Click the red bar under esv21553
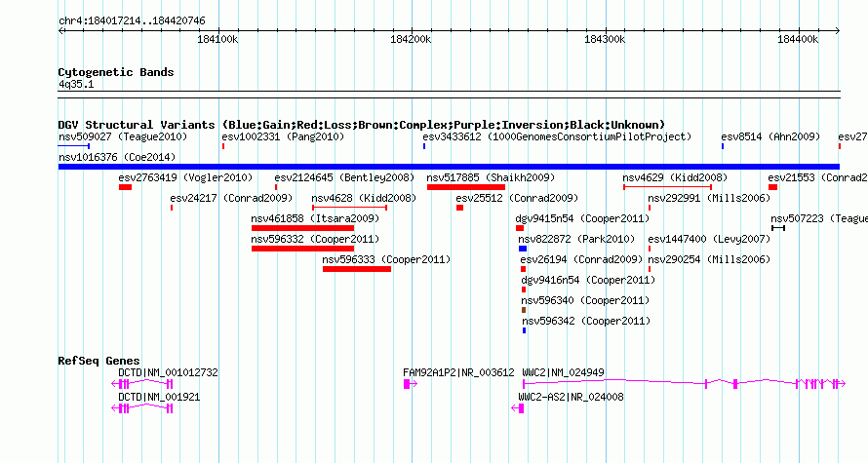868x463 pixels. tap(772, 187)
